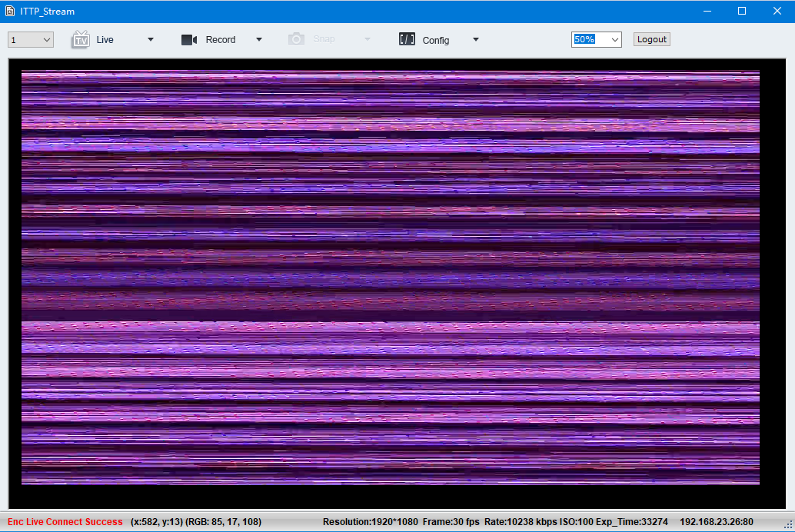Open the channel number dropdown showing 1
This screenshot has width=795, height=532.
click(31, 40)
